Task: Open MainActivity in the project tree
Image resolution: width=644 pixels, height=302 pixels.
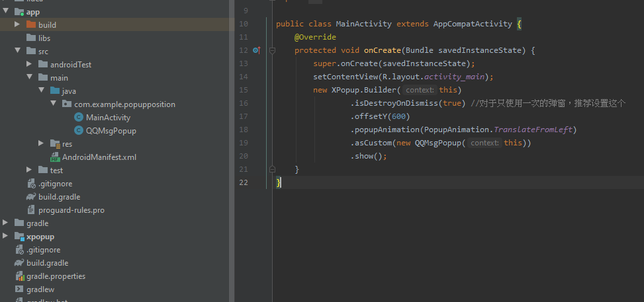Action: tap(108, 118)
